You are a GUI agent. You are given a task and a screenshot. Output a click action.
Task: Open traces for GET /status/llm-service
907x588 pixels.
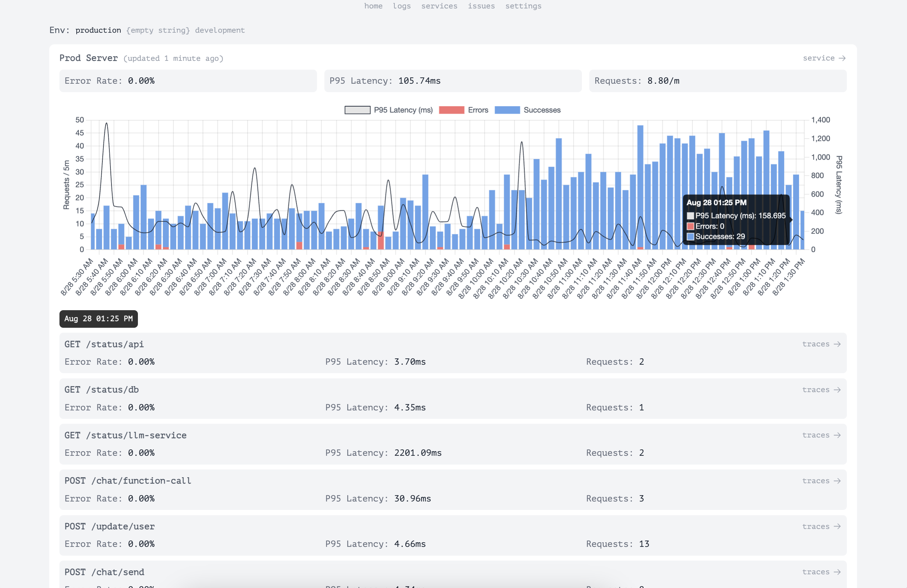(821, 435)
